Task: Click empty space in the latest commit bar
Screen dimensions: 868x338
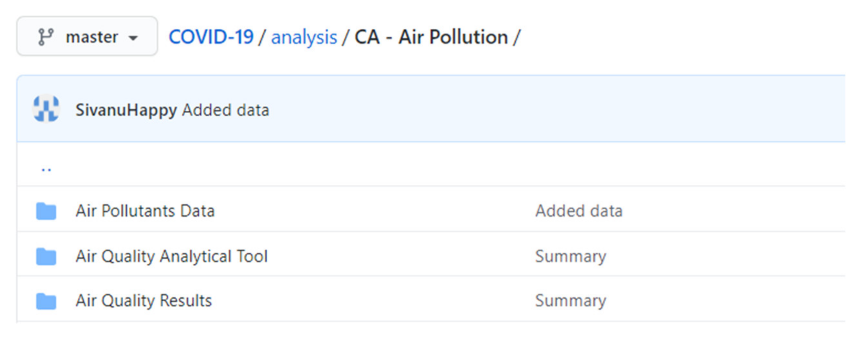Action: coord(539,110)
